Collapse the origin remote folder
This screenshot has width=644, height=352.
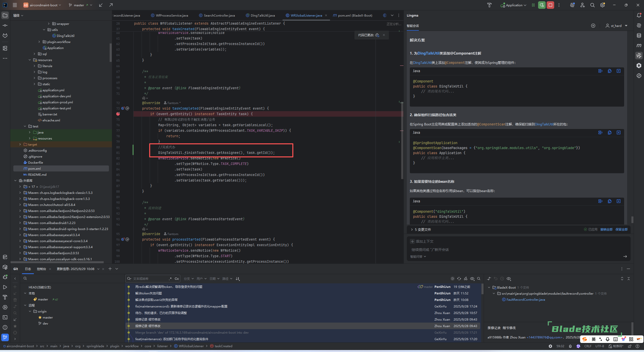coord(30,311)
